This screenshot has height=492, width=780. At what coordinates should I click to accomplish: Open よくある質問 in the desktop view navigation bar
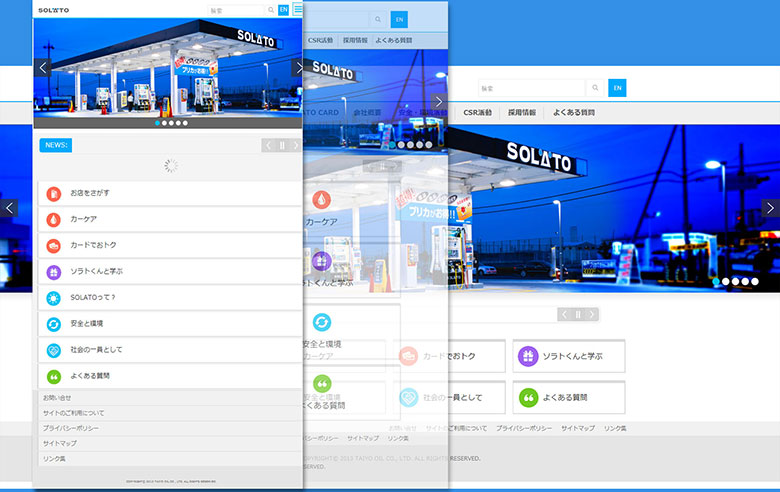point(574,113)
